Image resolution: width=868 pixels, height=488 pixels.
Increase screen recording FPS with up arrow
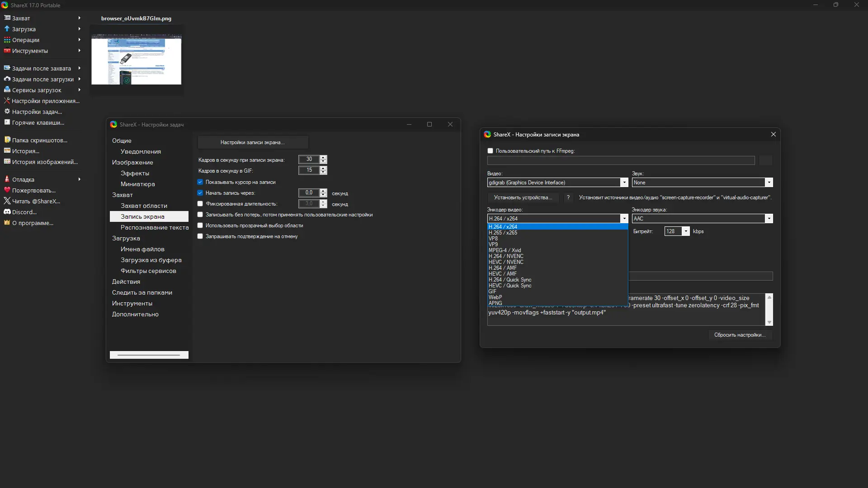(x=323, y=157)
